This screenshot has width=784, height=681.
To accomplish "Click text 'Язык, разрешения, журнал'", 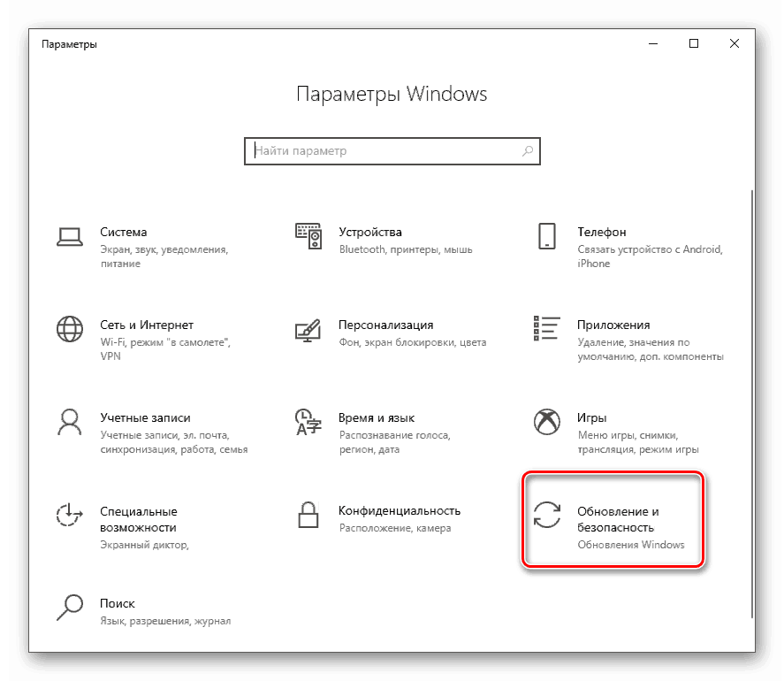I will point(165,621).
